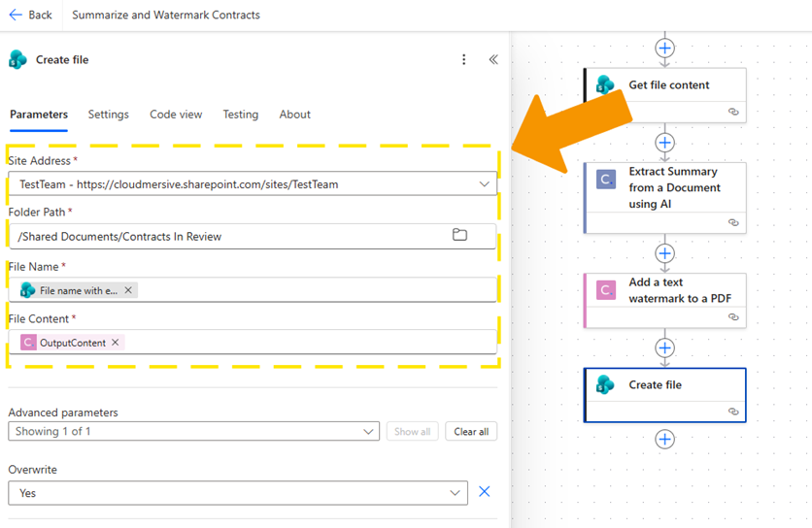Image resolution: width=812 pixels, height=528 pixels.
Task: Clear the Overwrite parameter with blue X
Action: (485, 491)
